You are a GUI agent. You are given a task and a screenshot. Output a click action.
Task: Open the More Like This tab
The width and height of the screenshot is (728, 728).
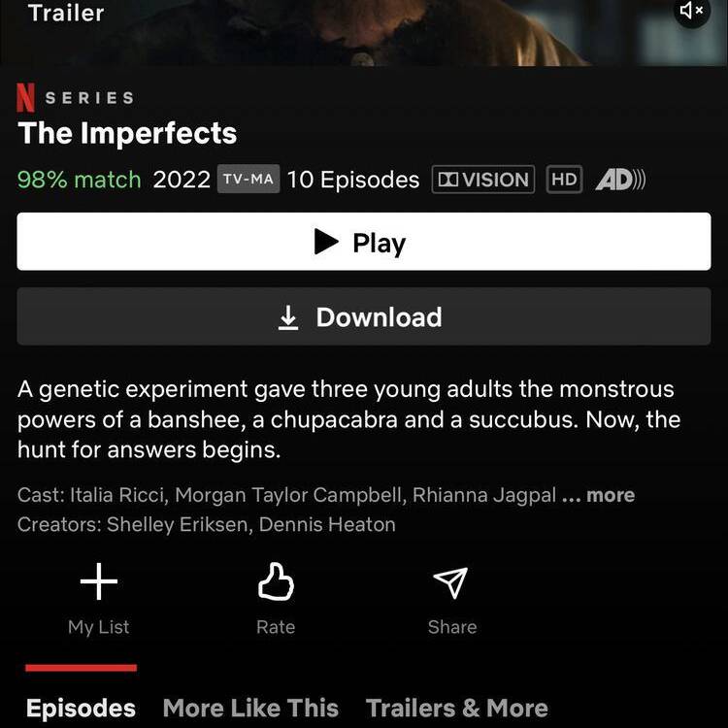tap(250, 708)
